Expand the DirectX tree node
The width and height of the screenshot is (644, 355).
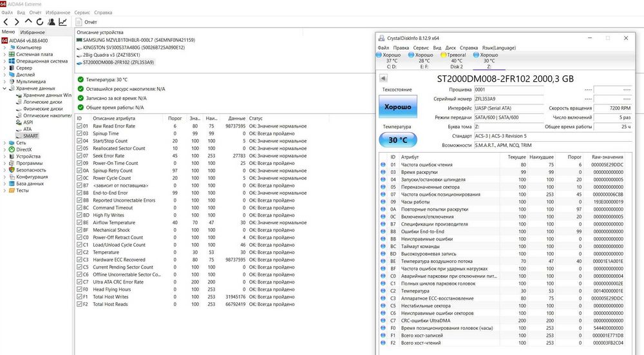click(x=5, y=149)
